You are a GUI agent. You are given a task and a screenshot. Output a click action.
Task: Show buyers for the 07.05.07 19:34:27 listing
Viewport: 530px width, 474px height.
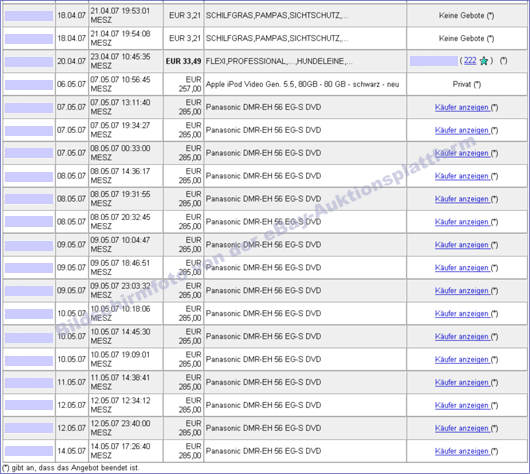click(x=462, y=130)
